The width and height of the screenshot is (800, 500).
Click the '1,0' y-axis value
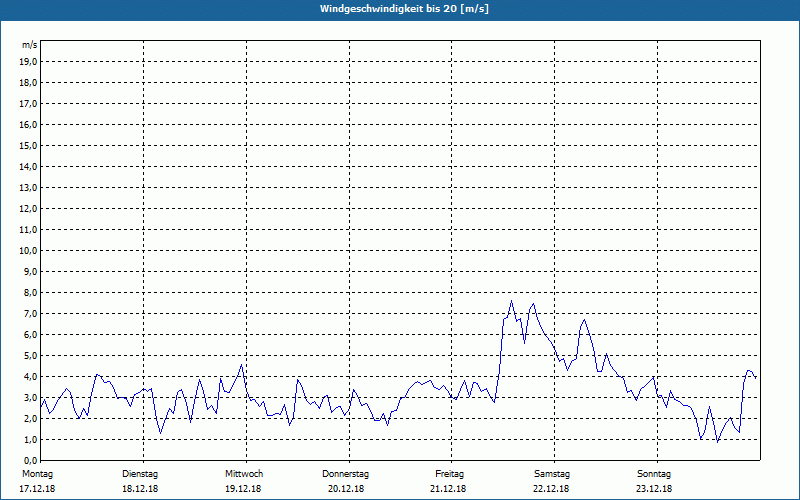click(x=30, y=439)
